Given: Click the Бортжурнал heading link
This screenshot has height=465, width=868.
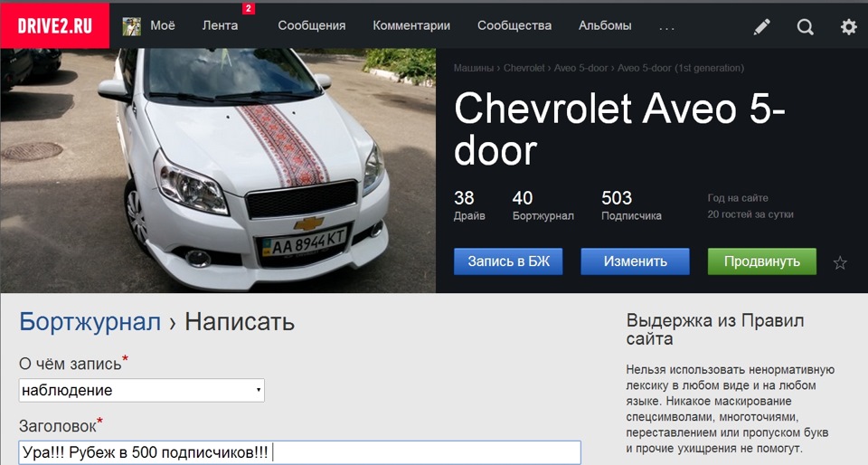Looking at the screenshot, I should [x=90, y=322].
